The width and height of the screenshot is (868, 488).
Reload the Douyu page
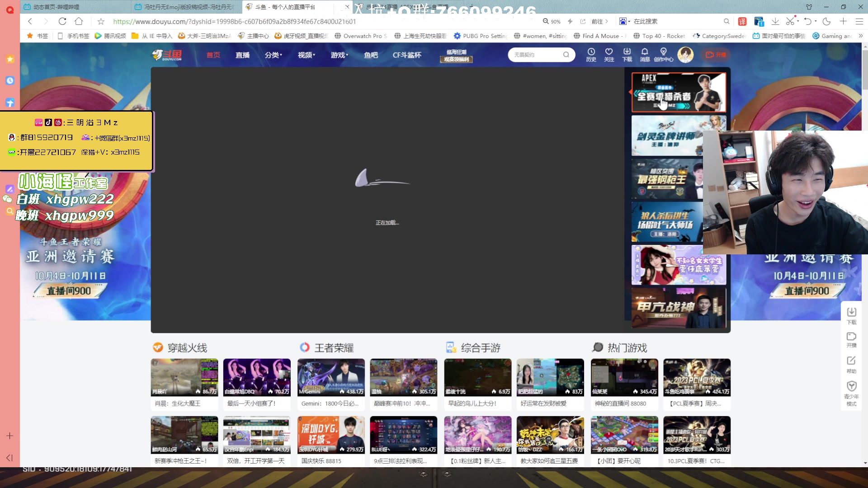pyautogui.click(x=62, y=21)
